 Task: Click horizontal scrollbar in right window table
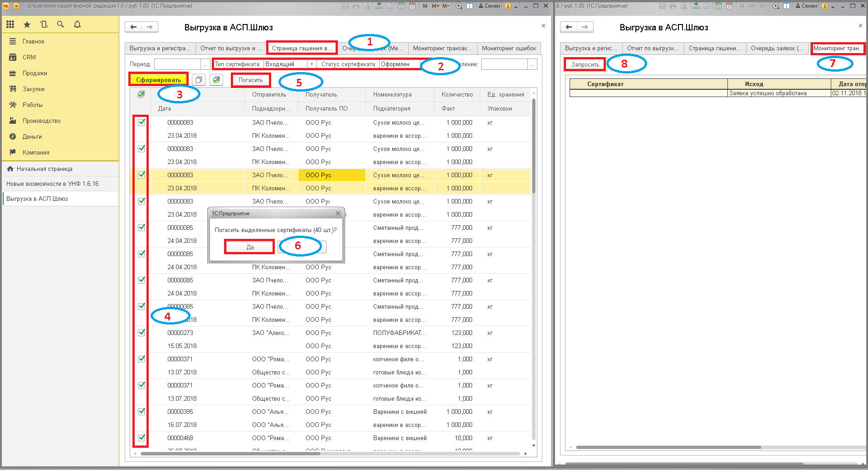[x=668, y=447]
